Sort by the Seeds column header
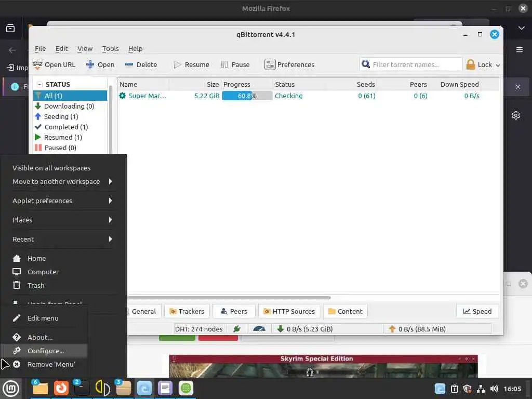 pyautogui.click(x=351, y=85)
